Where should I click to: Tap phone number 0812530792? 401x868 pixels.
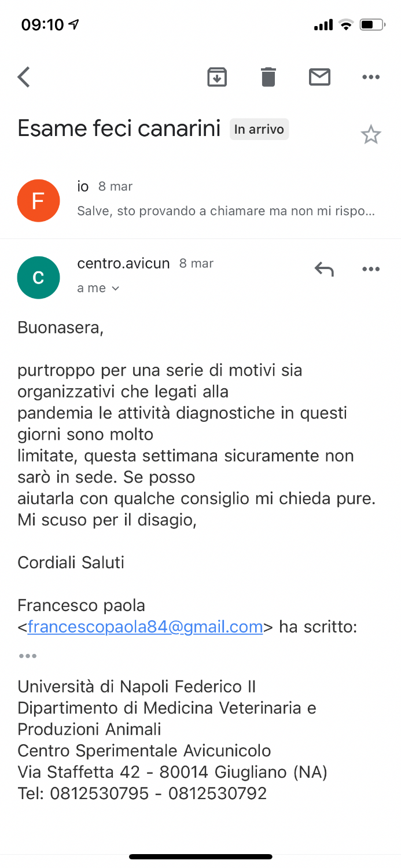(218, 793)
